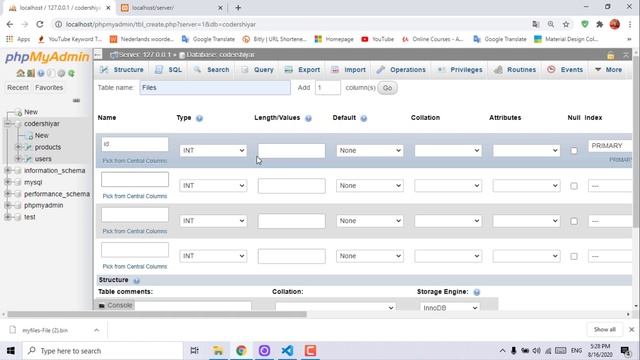Click Pick from Central Columns under id
Screen dimensions: 640x360
coord(135,161)
